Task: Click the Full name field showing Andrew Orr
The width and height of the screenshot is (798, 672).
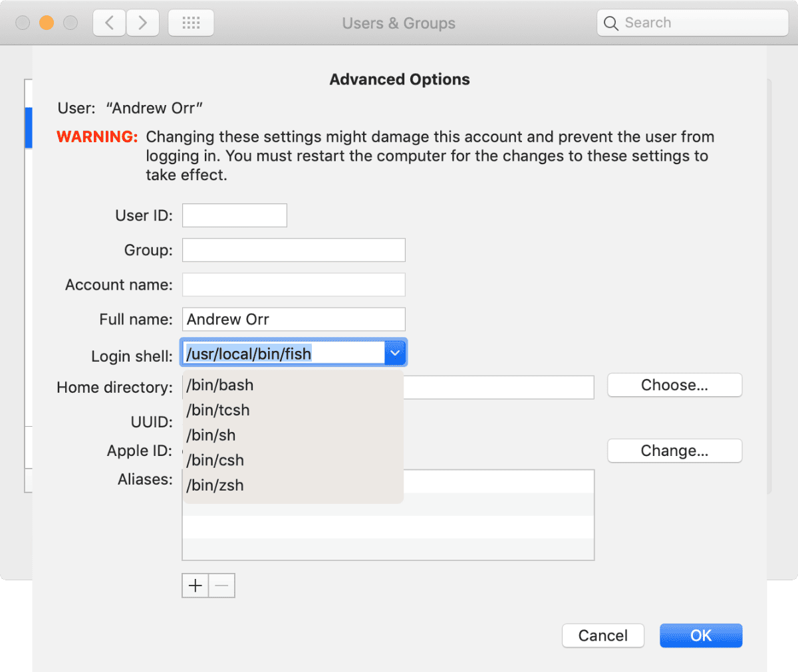Action: click(293, 318)
